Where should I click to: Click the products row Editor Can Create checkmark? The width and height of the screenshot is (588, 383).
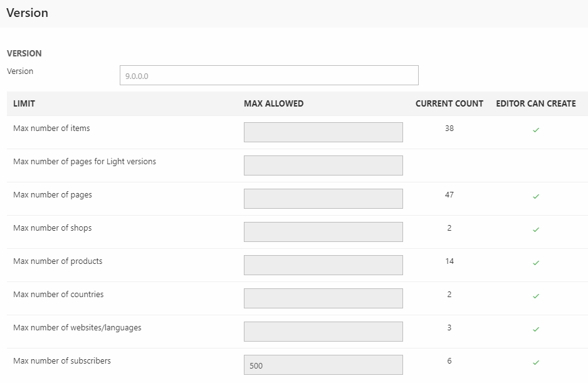click(x=535, y=263)
